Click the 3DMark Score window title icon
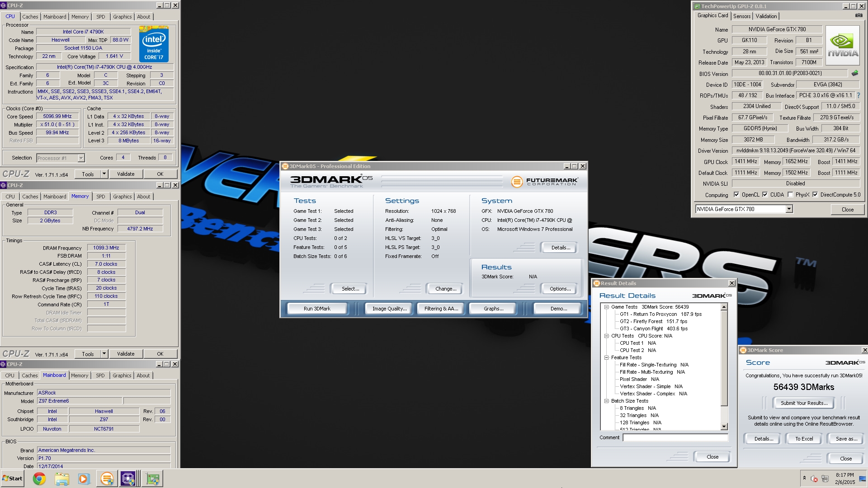 click(743, 350)
